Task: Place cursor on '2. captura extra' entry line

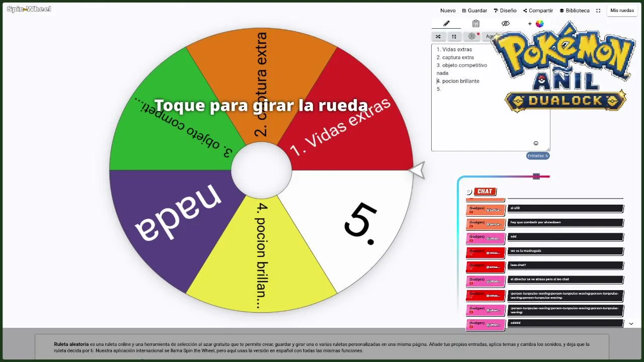Action: 455,57
